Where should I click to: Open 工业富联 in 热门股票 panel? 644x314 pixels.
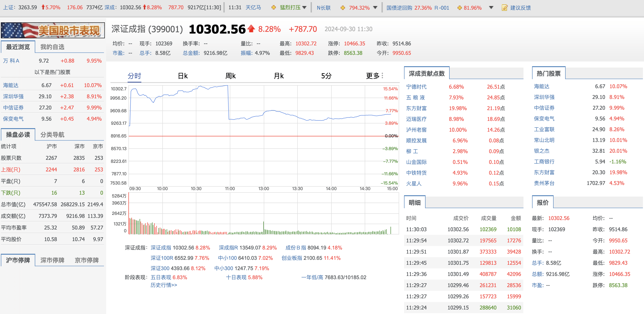pos(544,129)
